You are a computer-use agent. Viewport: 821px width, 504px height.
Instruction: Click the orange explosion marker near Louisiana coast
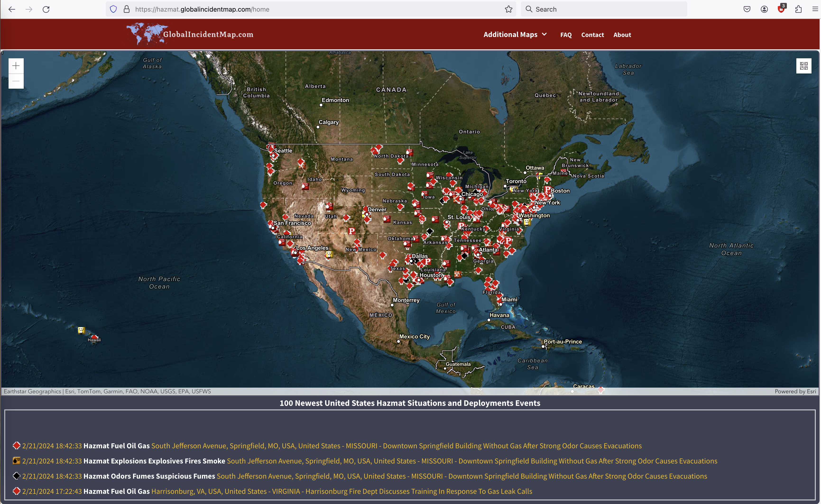click(x=457, y=274)
